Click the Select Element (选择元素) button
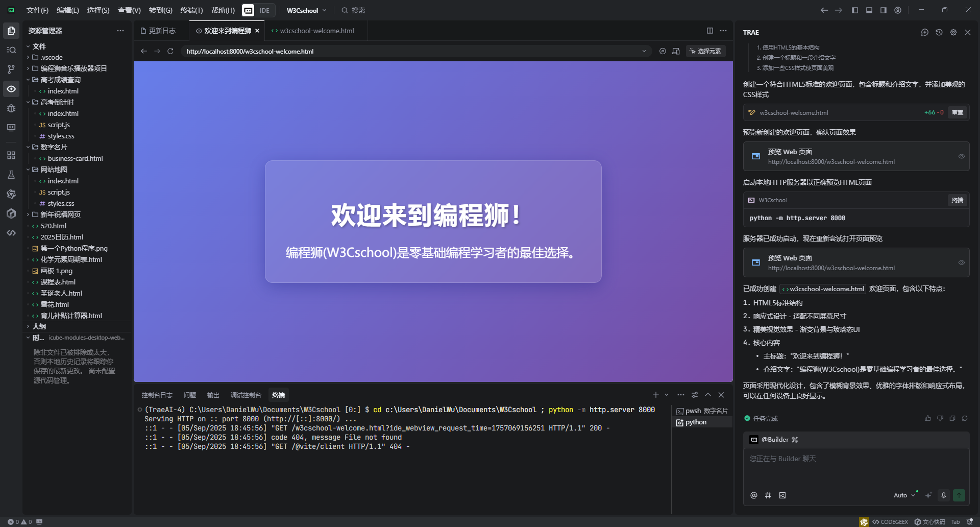The image size is (980, 527). click(x=705, y=51)
